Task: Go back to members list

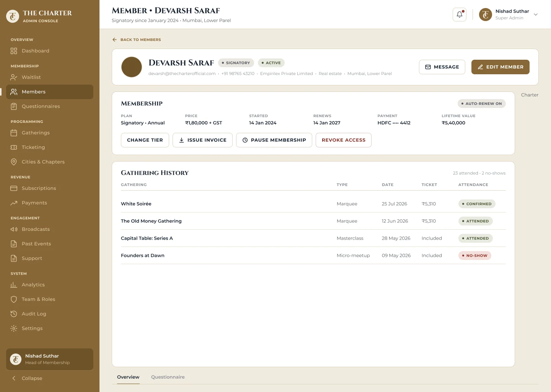Action: (x=137, y=40)
